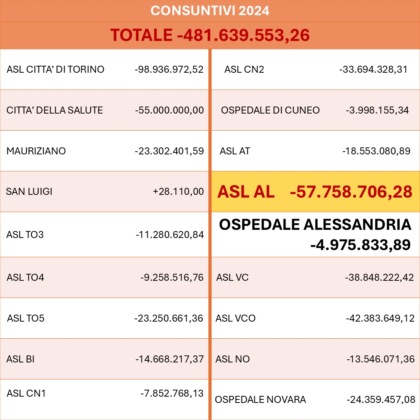The image size is (420, 420).
Task: Click the CONSUNTIVI 2024 header title
Action: (x=210, y=11)
